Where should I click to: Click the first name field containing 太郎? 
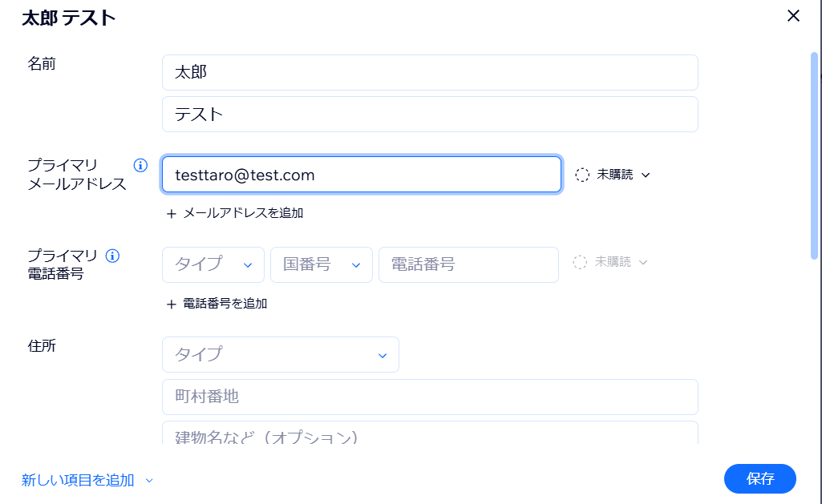tap(429, 73)
